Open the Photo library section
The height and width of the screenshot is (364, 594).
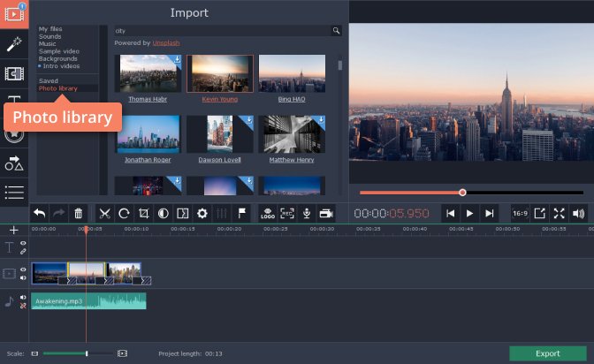pyautogui.click(x=57, y=88)
